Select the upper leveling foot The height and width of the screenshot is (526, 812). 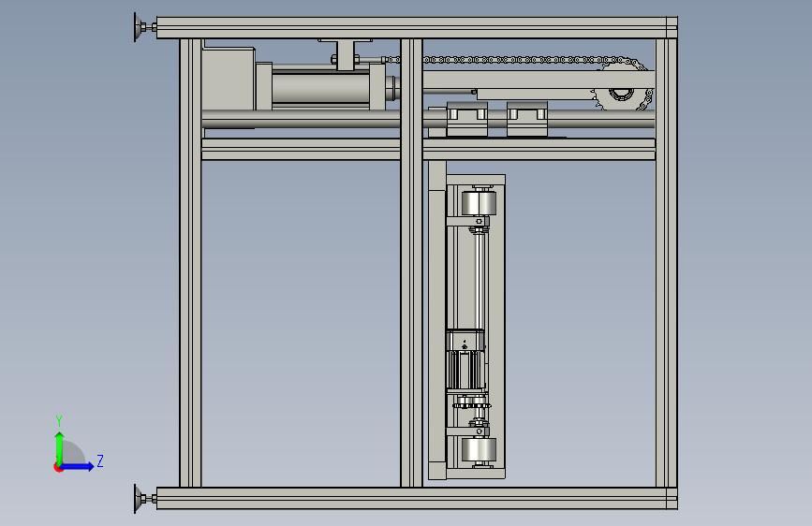click(x=145, y=27)
